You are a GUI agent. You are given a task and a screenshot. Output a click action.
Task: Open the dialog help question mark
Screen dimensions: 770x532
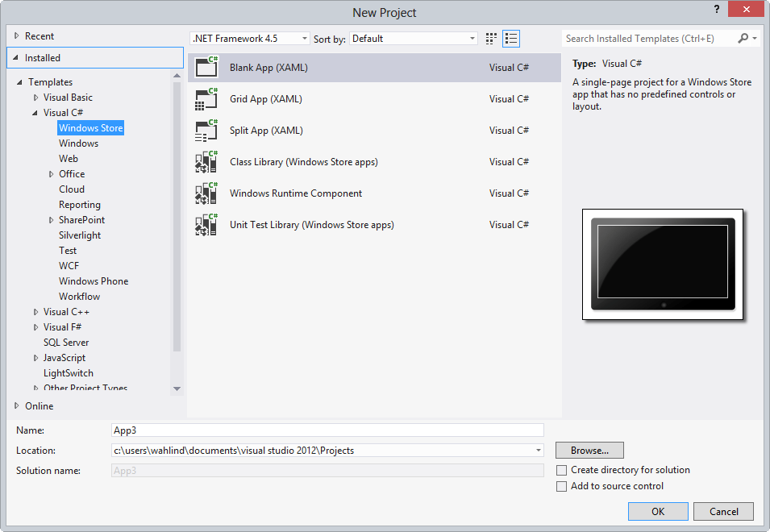717,10
